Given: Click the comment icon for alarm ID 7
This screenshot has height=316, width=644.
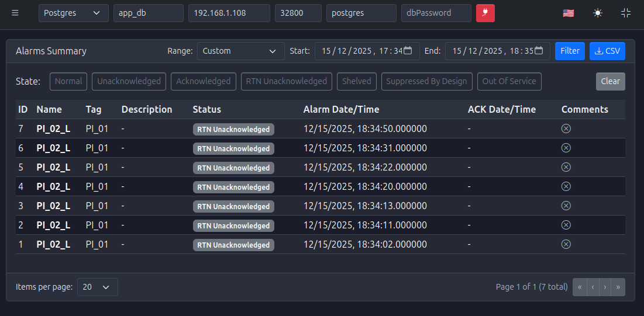Looking at the screenshot, I should coord(566,129).
